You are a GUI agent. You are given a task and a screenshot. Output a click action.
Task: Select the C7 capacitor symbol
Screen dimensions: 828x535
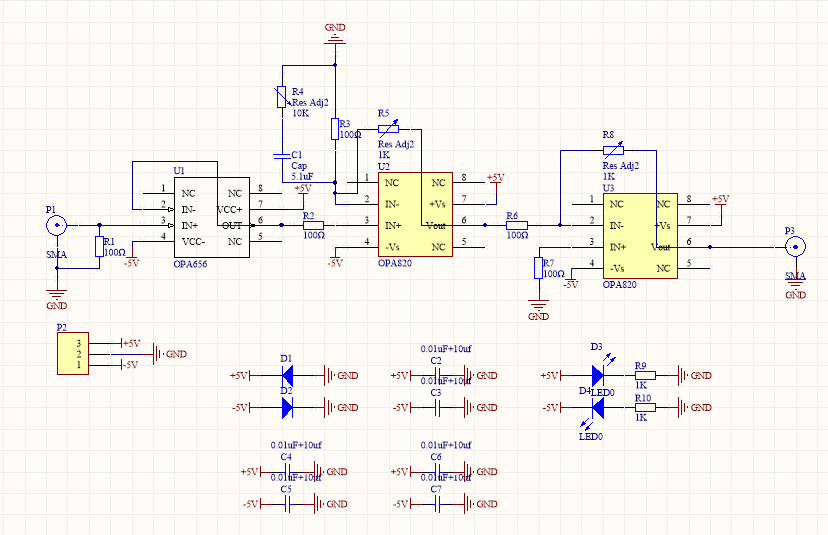437,504
